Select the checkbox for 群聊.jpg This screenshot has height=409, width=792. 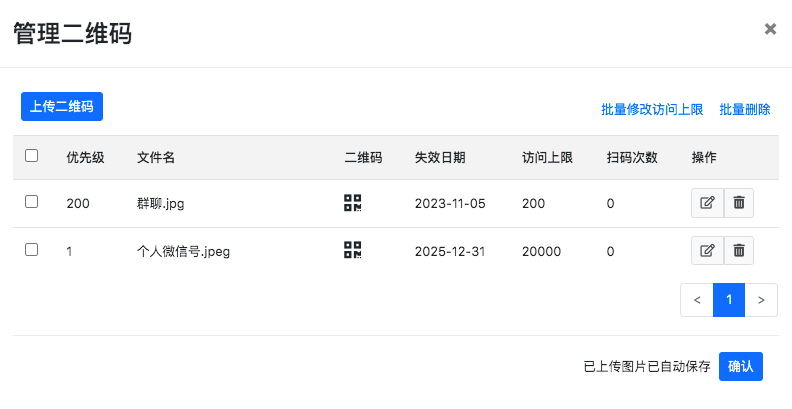[x=31, y=202]
